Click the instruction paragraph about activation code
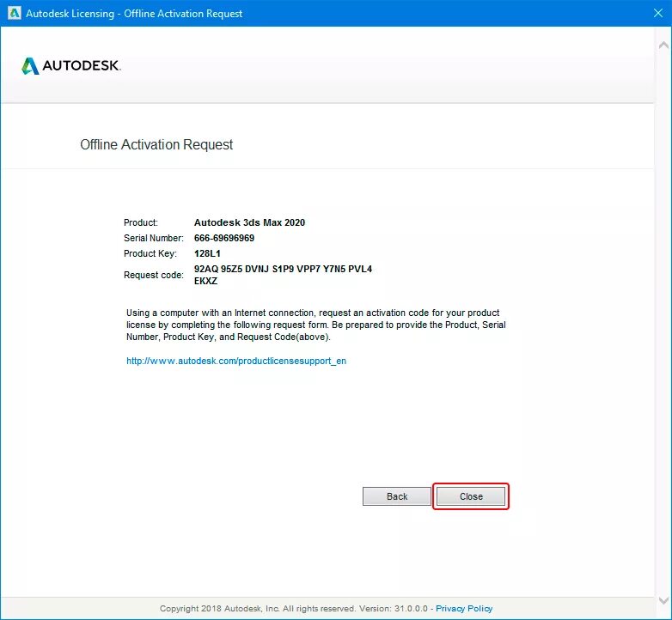This screenshot has width=672, height=620. click(x=316, y=325)
